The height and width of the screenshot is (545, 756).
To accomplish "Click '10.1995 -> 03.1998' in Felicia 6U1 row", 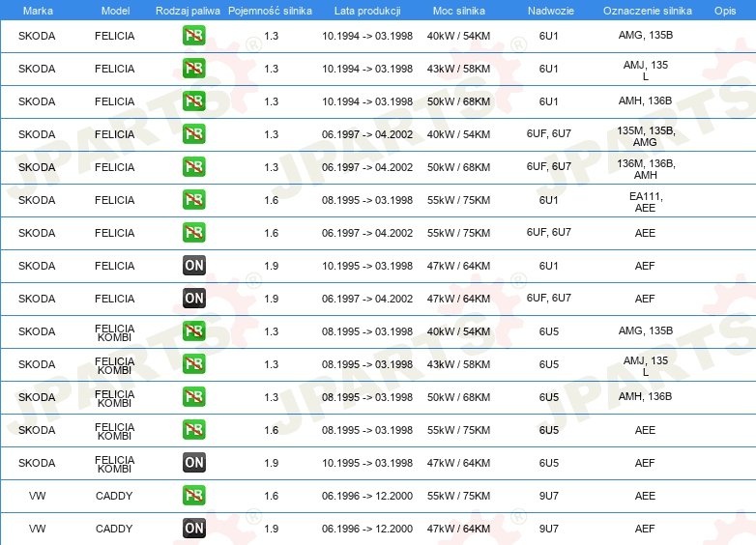I will [x=367, y=266].
